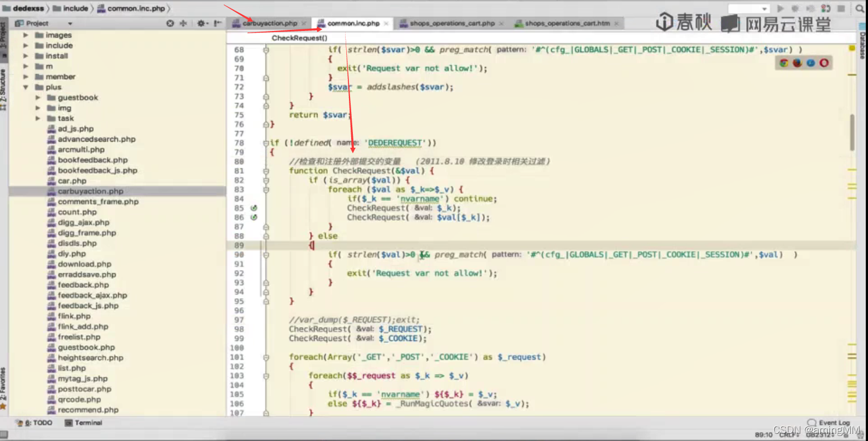Image resolution: width=868 pixels, height=441 pixels.
Task: Open the Favorites side tool window
Action: click(3, 389)
